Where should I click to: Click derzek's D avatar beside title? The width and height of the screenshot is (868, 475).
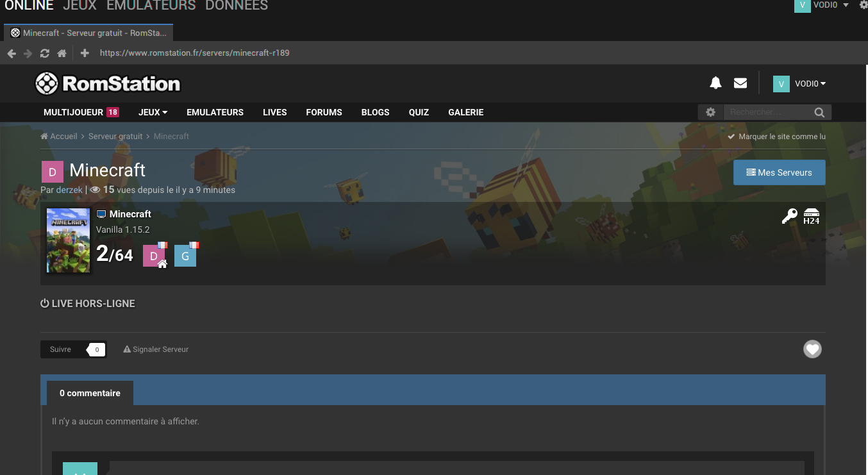click(53, 172)
